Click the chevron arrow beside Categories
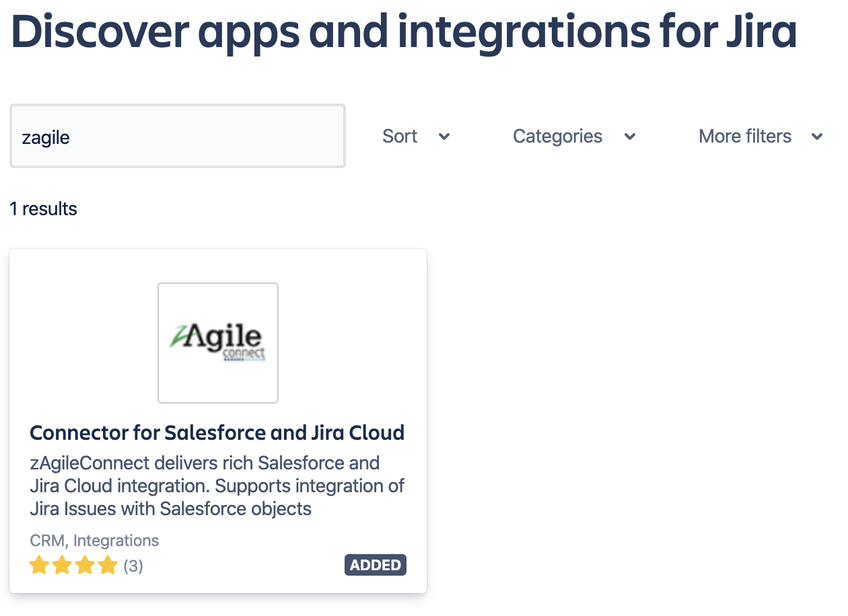 tap(630, 137)
